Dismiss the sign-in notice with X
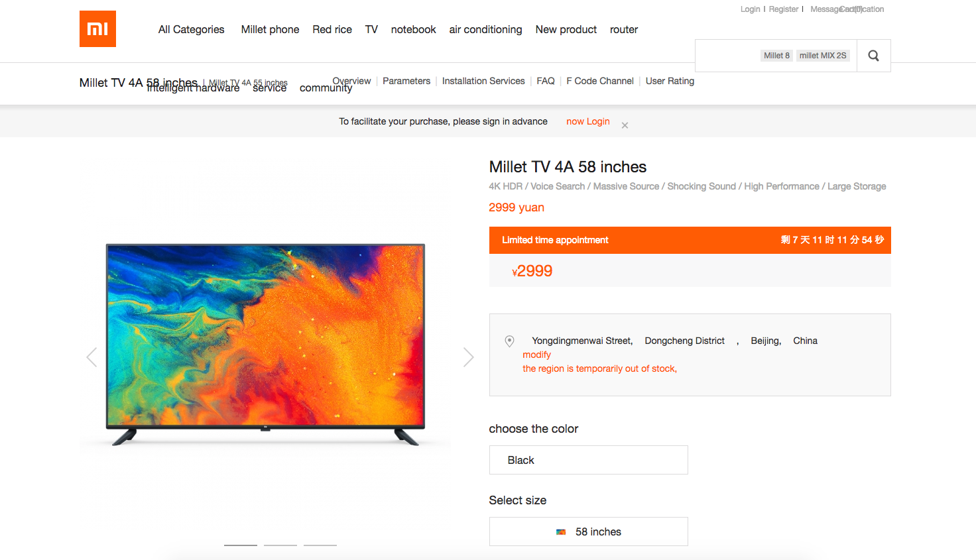Viewport: 976px width, 560px height. tap(625, 125)
